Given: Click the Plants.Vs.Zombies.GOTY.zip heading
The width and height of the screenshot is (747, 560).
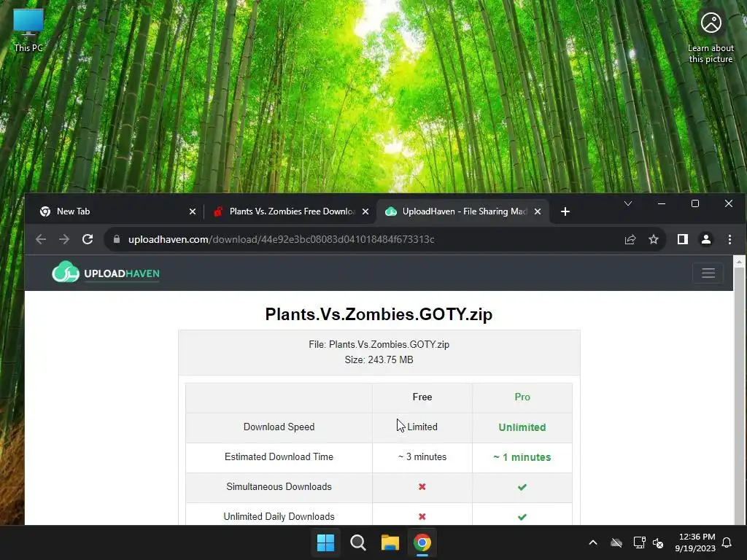Looking at the screenshot, I should click(x=379, y=314).
